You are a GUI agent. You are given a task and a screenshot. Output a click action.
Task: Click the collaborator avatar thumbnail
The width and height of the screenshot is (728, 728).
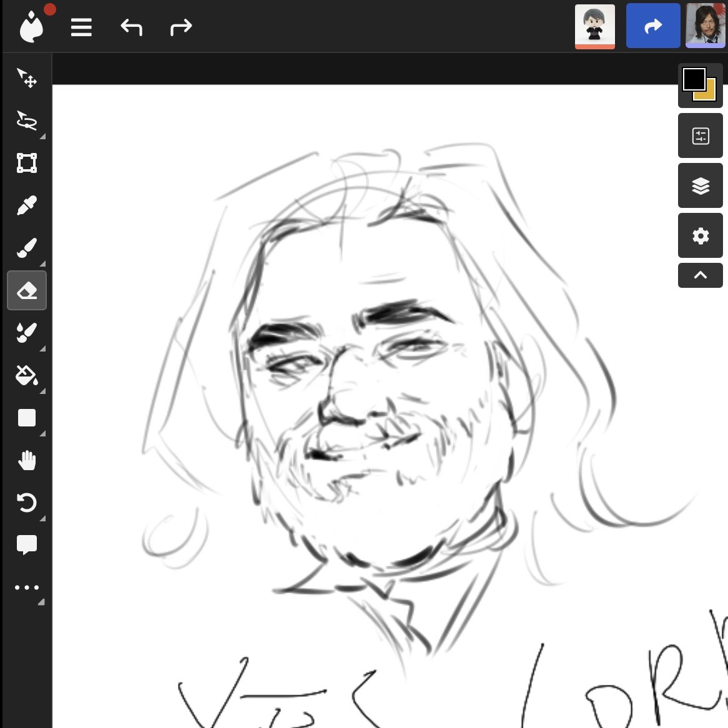pyautogui.click(x=594, y=26)
